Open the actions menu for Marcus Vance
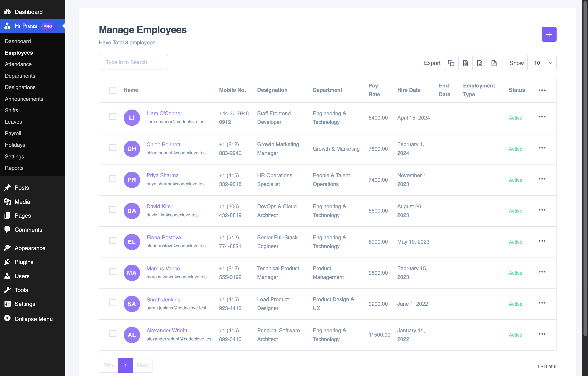 (542, 272)
